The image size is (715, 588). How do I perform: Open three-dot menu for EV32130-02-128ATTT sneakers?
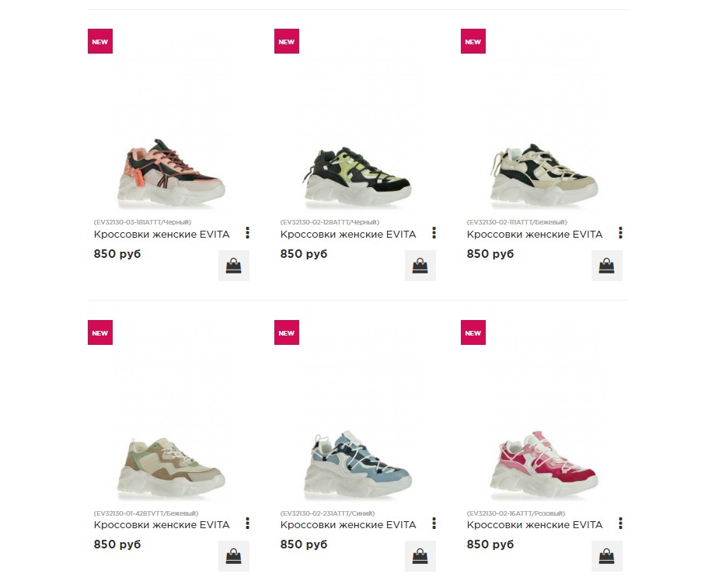coord(434,233)
